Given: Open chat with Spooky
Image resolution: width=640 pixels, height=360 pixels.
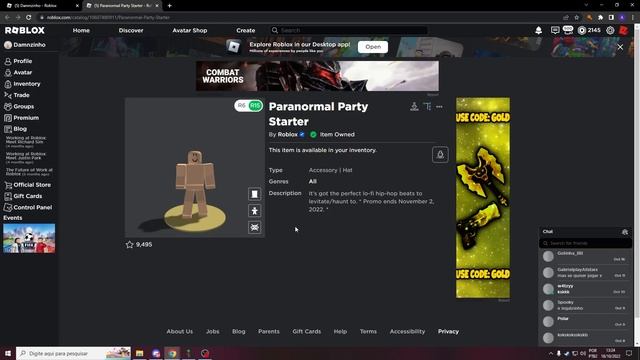Looking at the screenshot, I should pyautogui.click(x=585, y=305).
